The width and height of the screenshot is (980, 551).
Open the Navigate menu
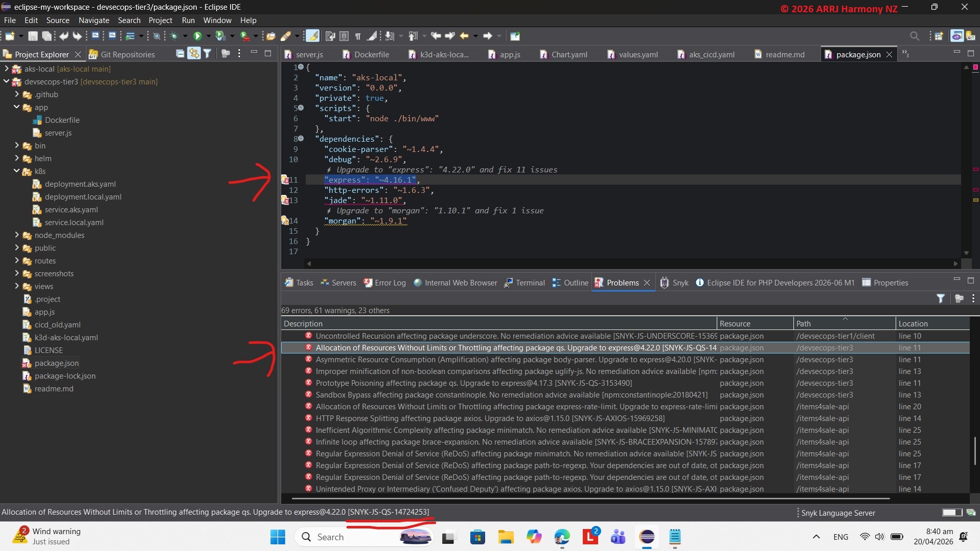tap(94, 20)
